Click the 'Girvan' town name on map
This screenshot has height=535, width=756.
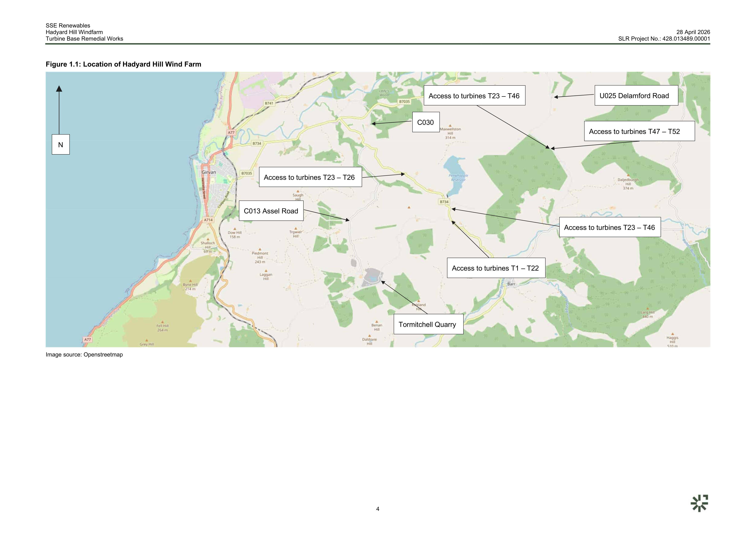[x=209, y=172]
